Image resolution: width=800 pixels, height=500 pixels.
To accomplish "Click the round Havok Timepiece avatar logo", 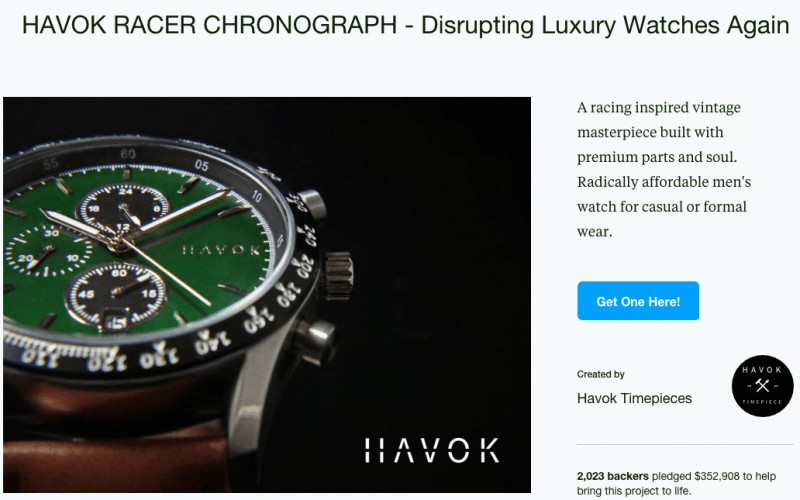I will [762, 386].
